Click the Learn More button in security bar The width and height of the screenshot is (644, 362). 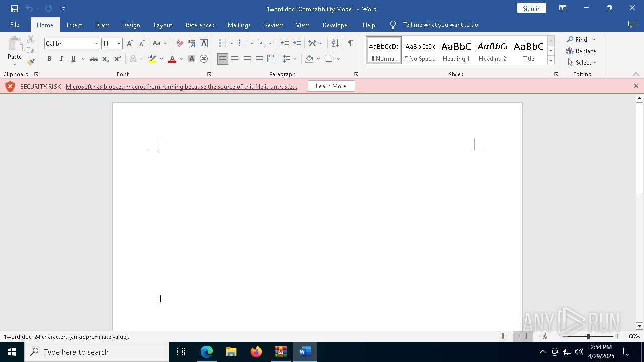coord(331,86)
